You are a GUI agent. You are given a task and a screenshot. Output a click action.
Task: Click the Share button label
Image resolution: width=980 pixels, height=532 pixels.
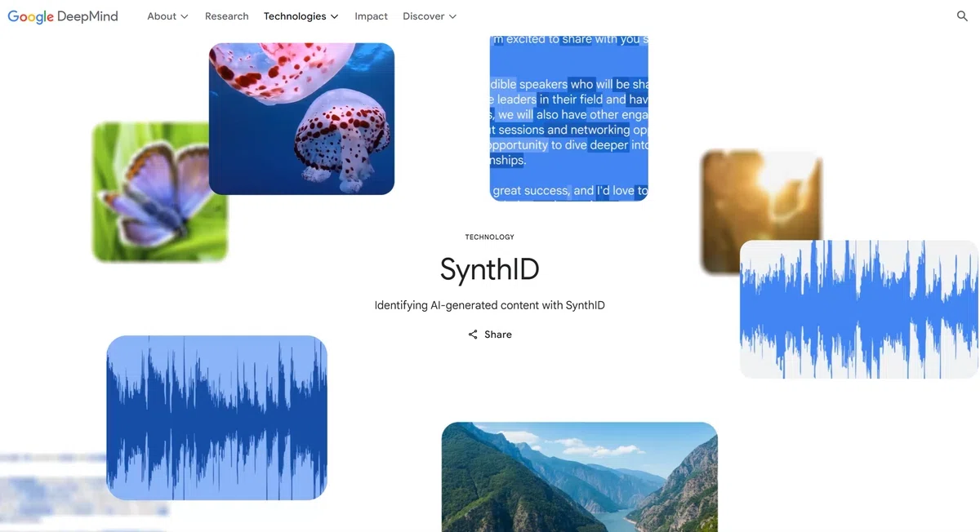point(498,335)
